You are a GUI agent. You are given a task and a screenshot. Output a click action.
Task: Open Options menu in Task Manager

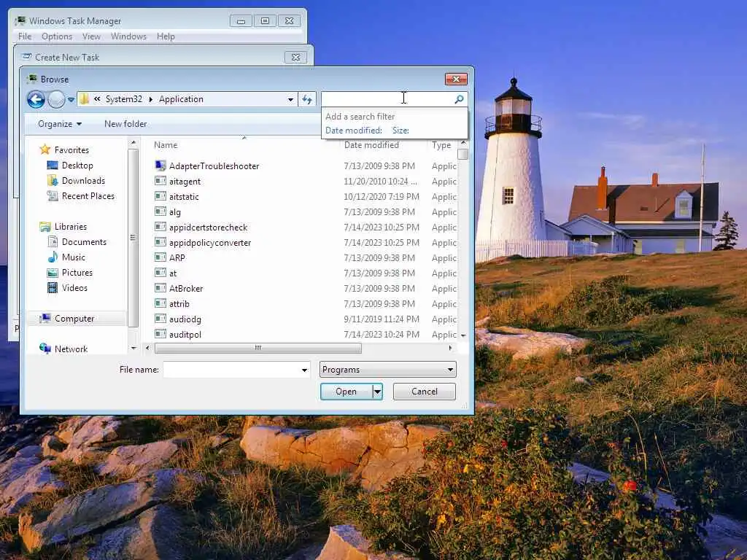(57, 36)
